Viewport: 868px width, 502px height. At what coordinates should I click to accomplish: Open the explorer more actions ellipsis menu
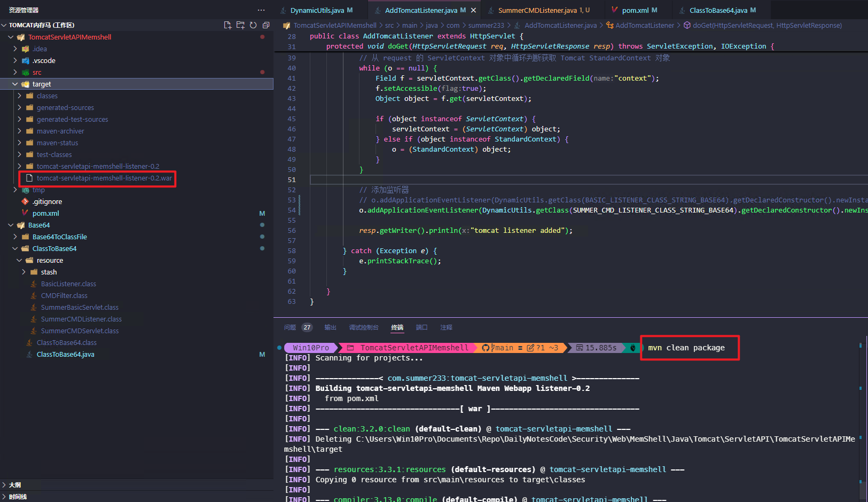point(261,10)
